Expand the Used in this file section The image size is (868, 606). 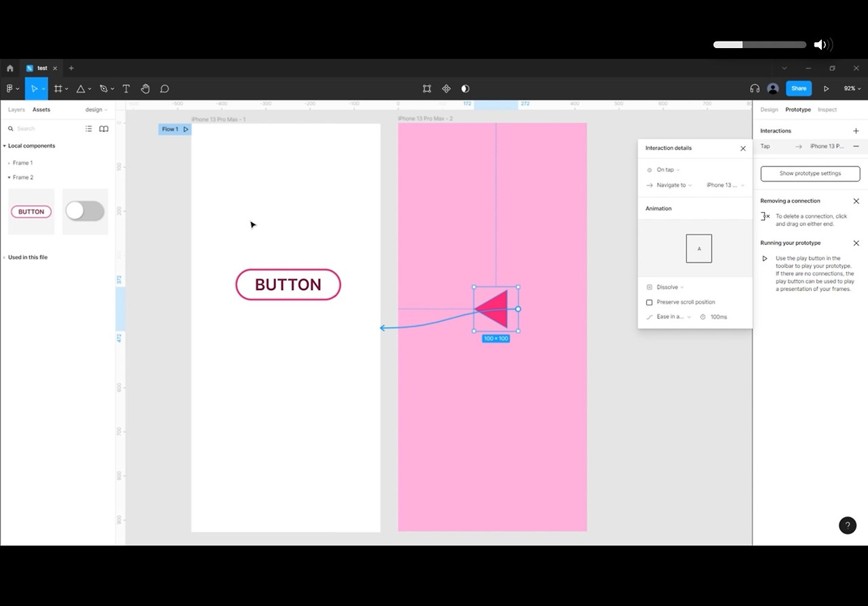point(5,258)
